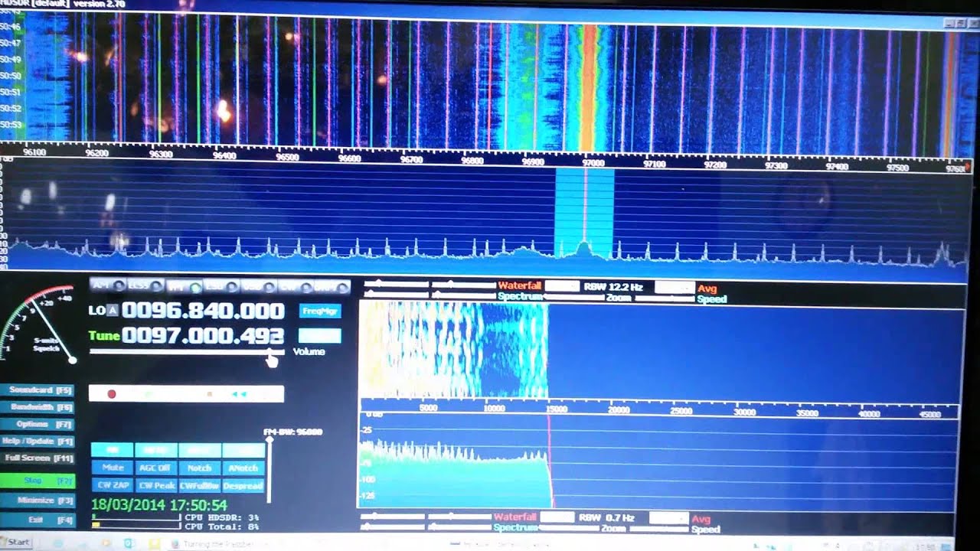Enable the Notch filter

point(199,468)
